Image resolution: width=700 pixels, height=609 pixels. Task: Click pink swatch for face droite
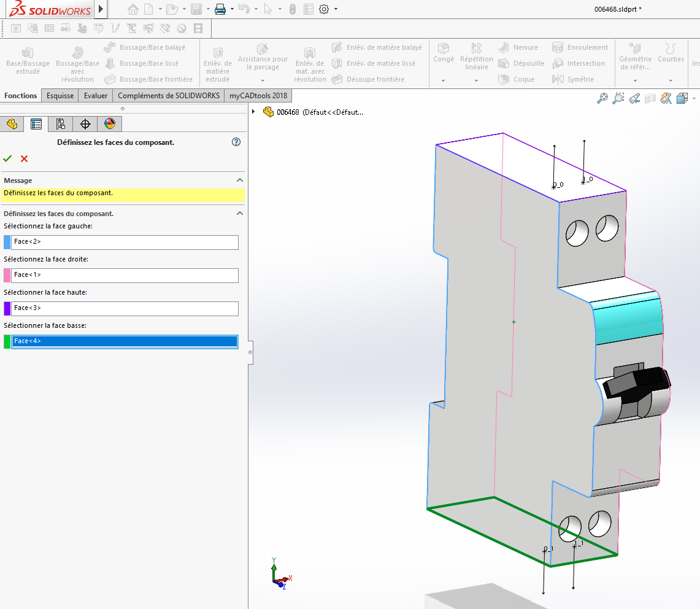click(x=7, y=275)
